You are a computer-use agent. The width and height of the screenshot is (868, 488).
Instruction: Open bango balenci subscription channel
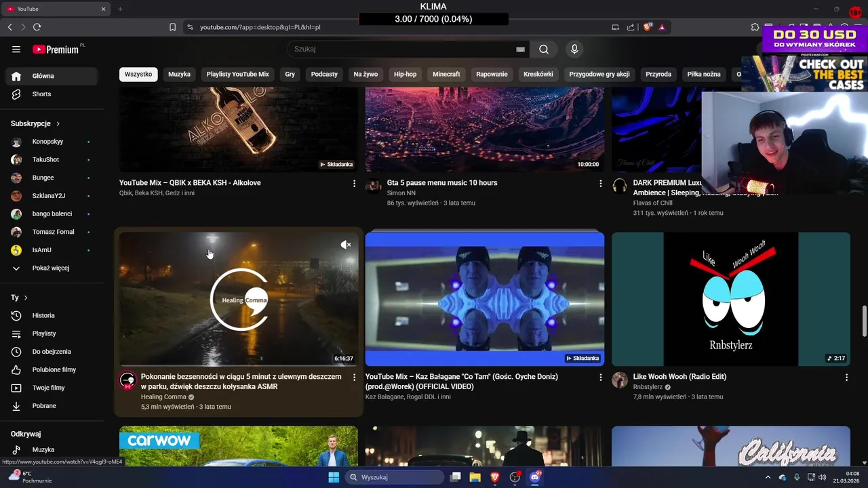[52, 213]
